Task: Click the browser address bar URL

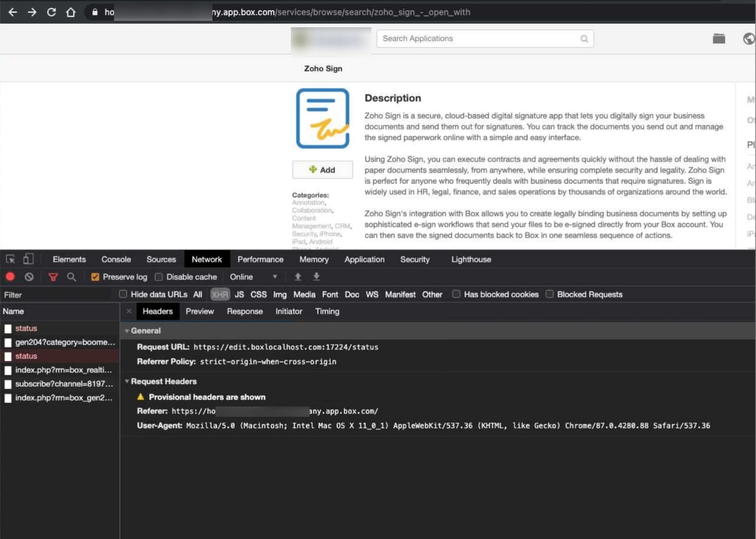Action: click(287, 12)
